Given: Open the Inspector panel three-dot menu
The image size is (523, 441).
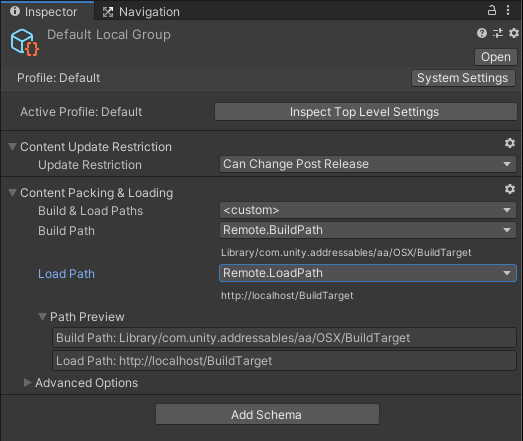Looking at the screenshot, I should click(508, 10).
